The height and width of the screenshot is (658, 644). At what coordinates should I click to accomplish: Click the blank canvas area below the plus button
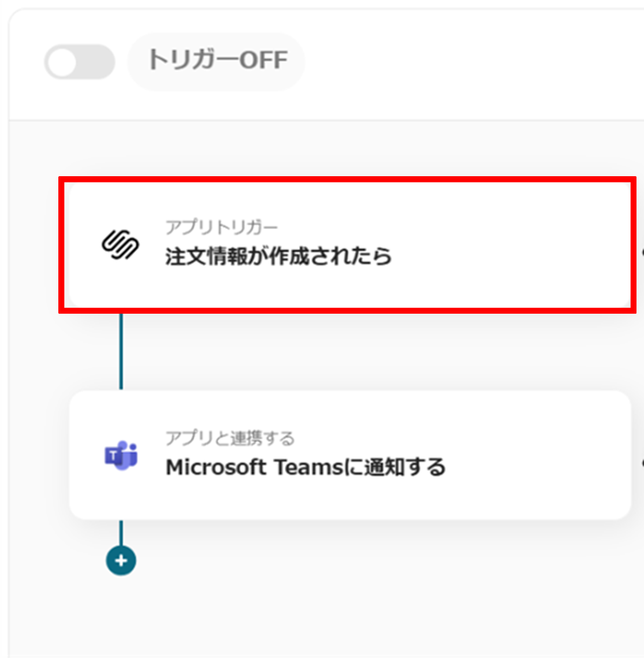327,617
